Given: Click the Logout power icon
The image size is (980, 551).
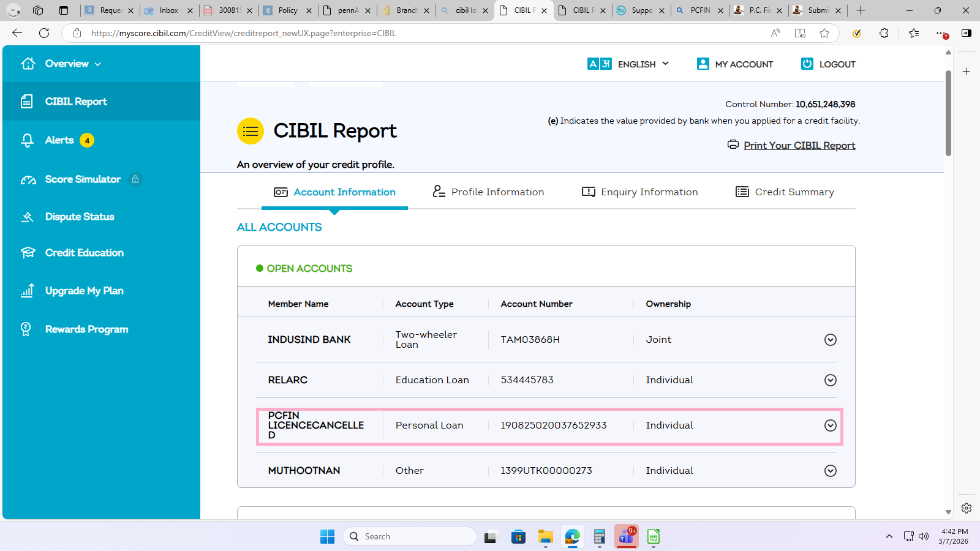Looking at the screenshot, I should coord(807,64).
